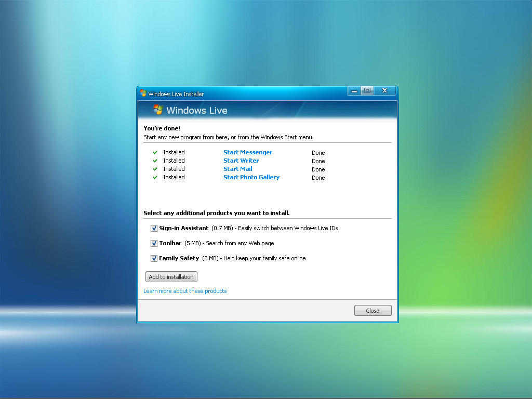Click the Done status next to Messenger
The height and width of the screenshot is (399, 532).
318,152
